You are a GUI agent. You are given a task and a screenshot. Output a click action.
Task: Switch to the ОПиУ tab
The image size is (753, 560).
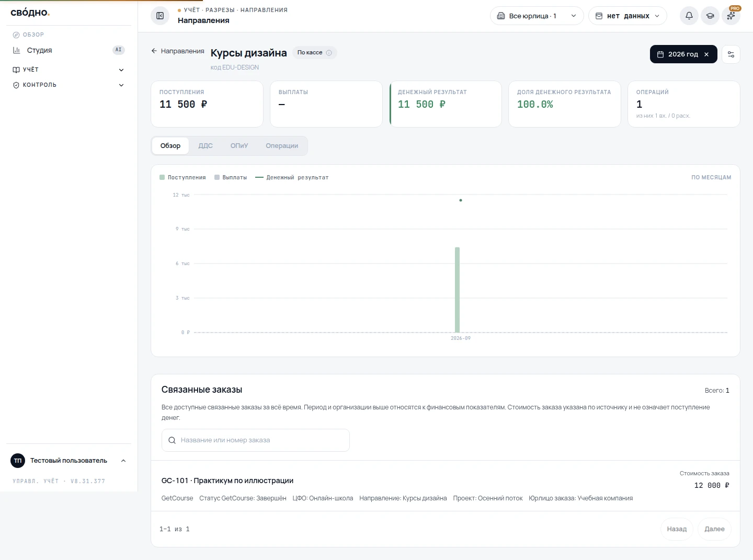(239, 146)
